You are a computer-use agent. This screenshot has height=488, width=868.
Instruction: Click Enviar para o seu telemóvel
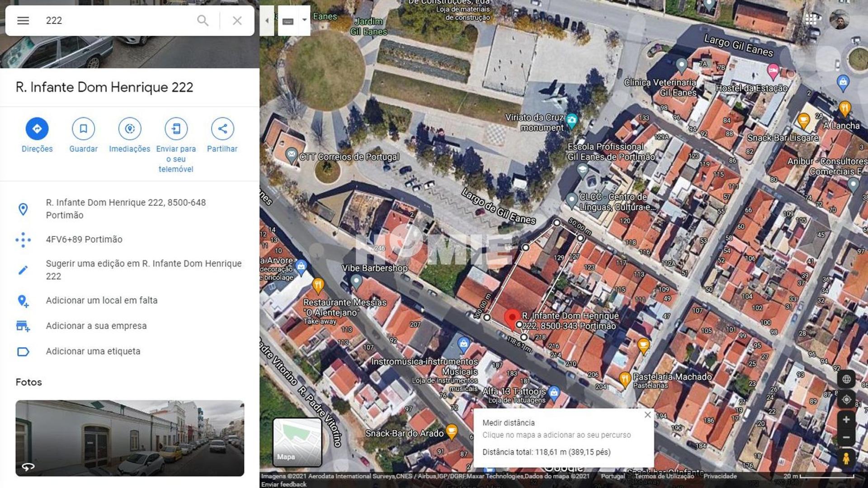coord(176,129)
